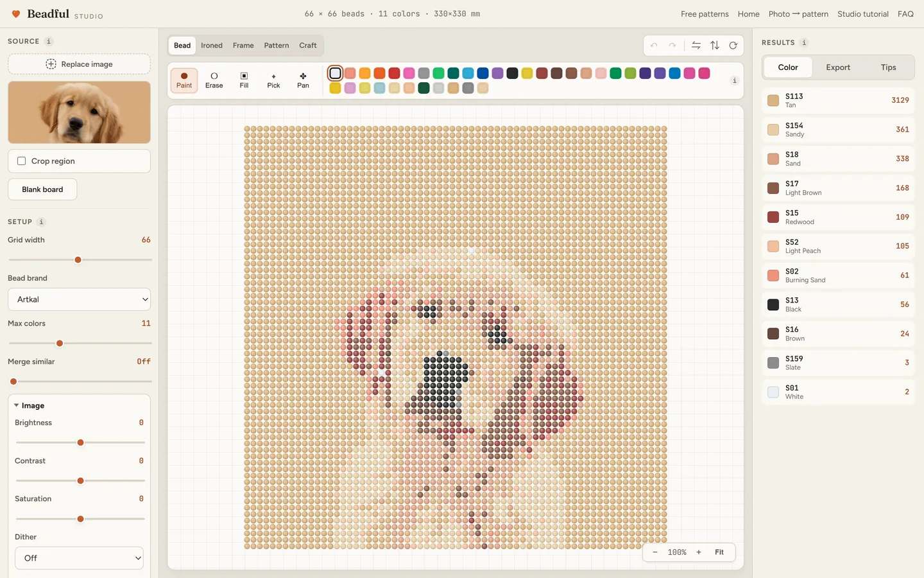Enable the Crop region checkbox

pyautogui.click(x=22, y=161)
